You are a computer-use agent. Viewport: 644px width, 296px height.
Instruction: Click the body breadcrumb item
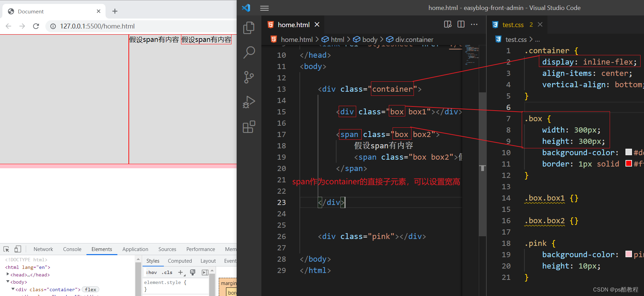(x=370, y=39)
